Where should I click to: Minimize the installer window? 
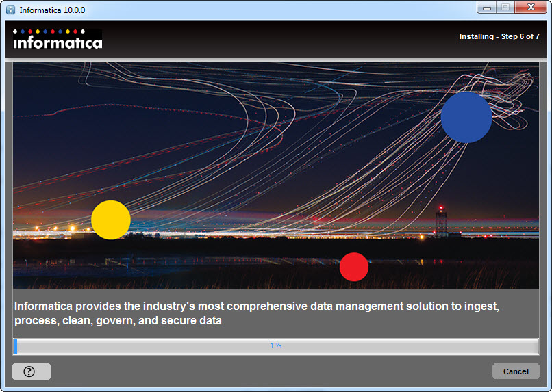(x=487, y=8)
